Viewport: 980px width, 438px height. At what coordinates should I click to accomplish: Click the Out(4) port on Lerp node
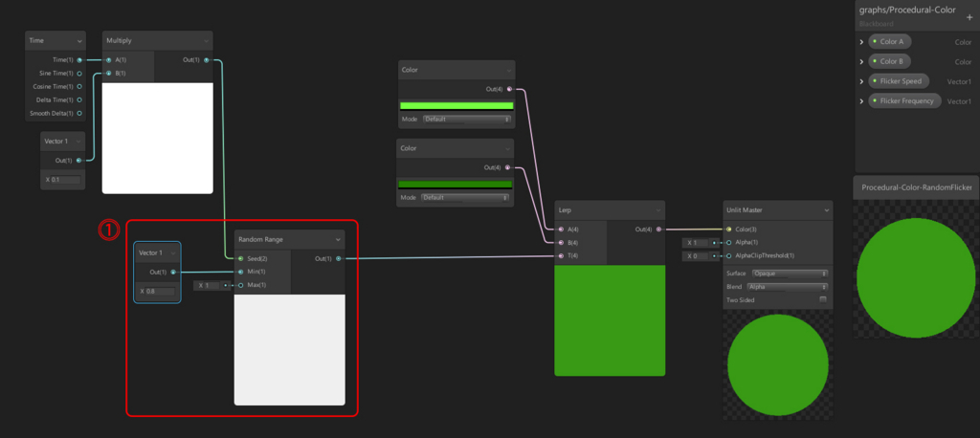658,230
